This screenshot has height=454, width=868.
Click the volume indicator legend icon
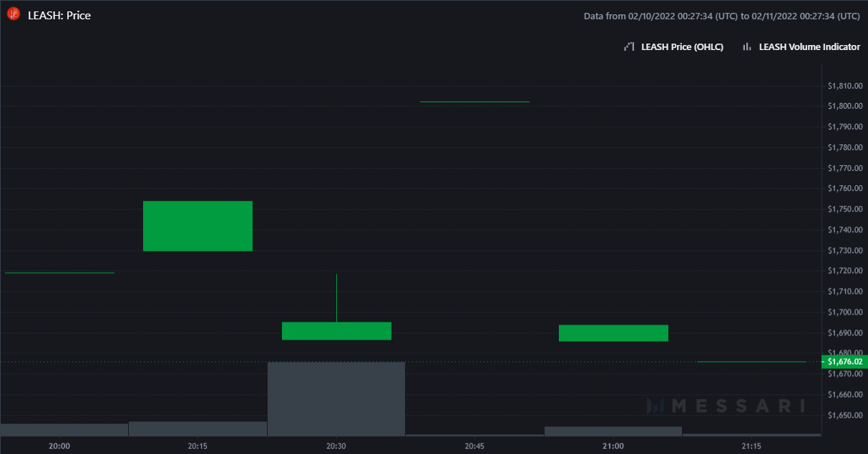[x=746, y=46]
